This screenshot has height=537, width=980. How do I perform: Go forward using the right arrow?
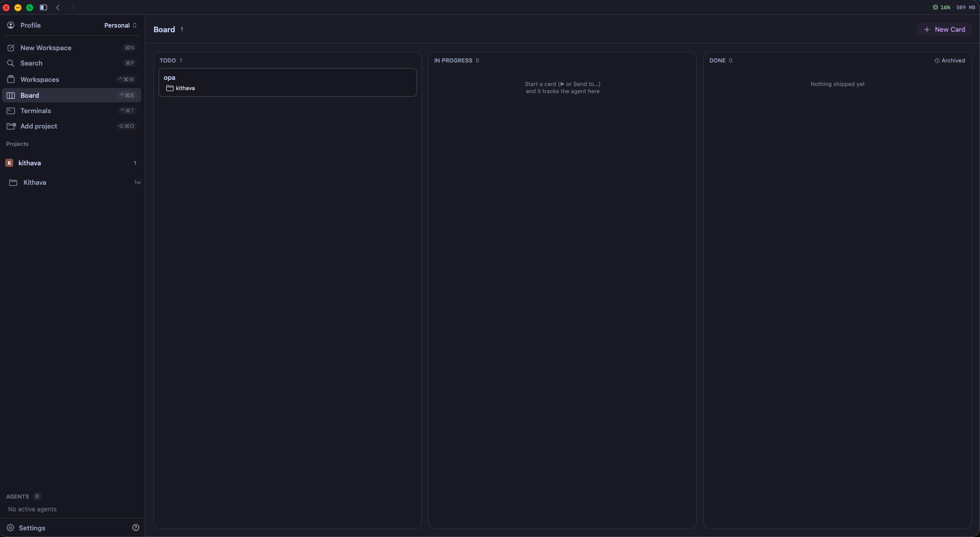pyautogui.click(x=72, y=8)
